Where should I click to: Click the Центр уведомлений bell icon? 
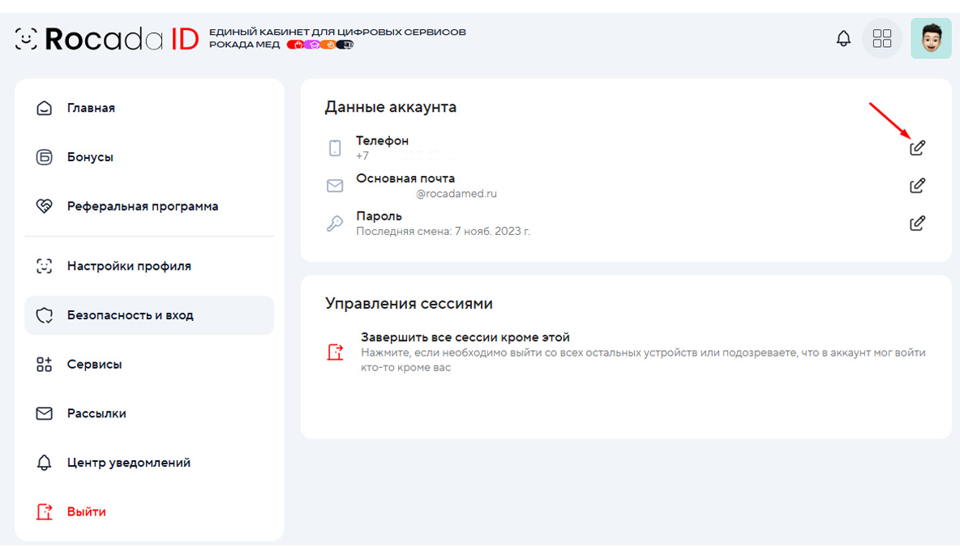[44, 463]
